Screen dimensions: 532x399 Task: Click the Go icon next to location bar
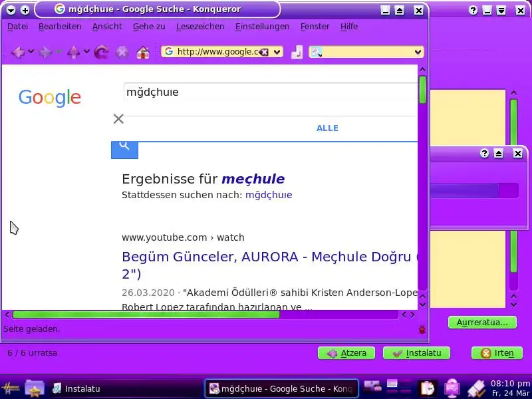(x=297, y=53)
